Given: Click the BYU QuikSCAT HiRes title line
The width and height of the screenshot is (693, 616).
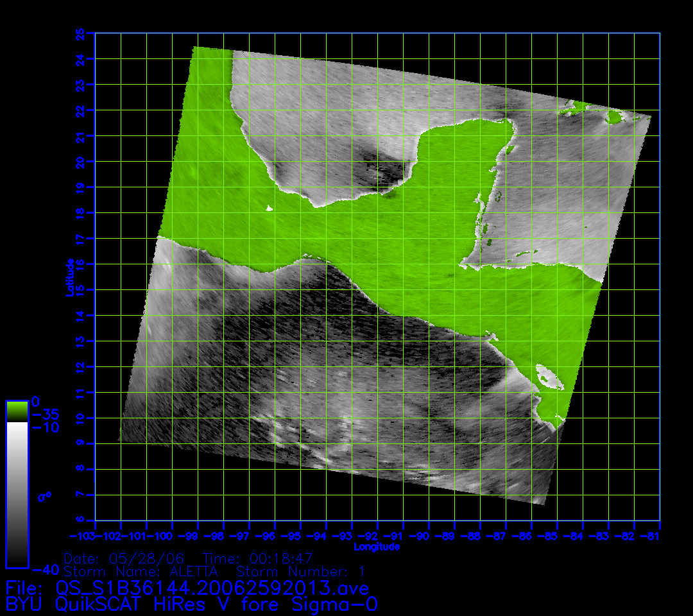Looking at the screenshot, I should (191, 604).
